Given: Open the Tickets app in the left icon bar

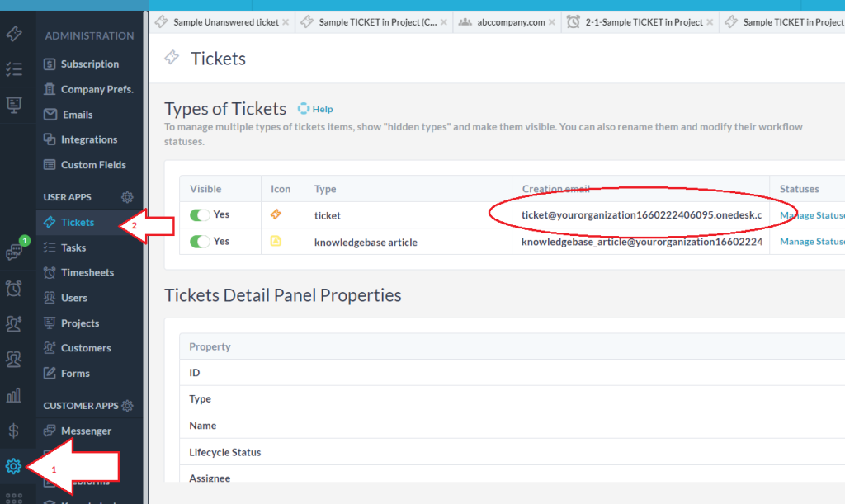Looking at the screenshot, I should coord(13,34).
